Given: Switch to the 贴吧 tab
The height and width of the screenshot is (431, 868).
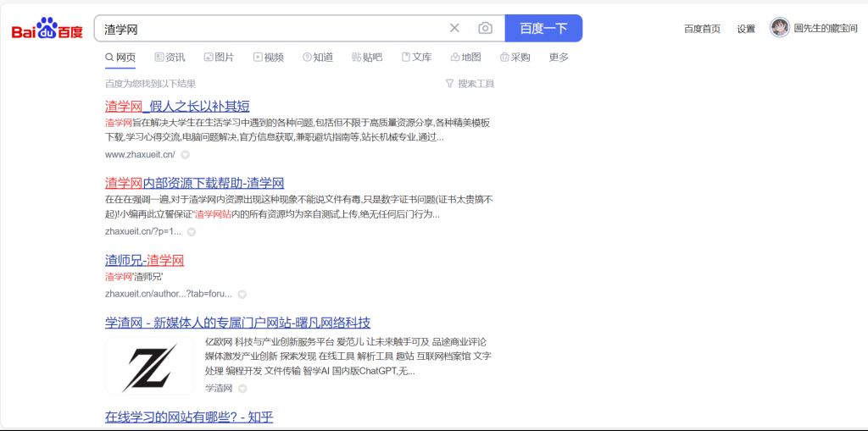Looking at the screenshot, I should (x=367, y=57).
